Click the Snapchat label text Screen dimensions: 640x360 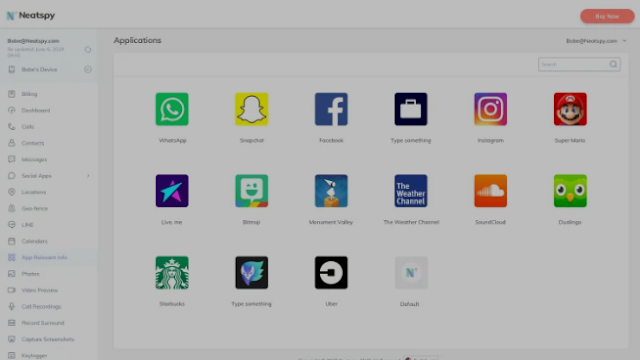click(251, 140)
